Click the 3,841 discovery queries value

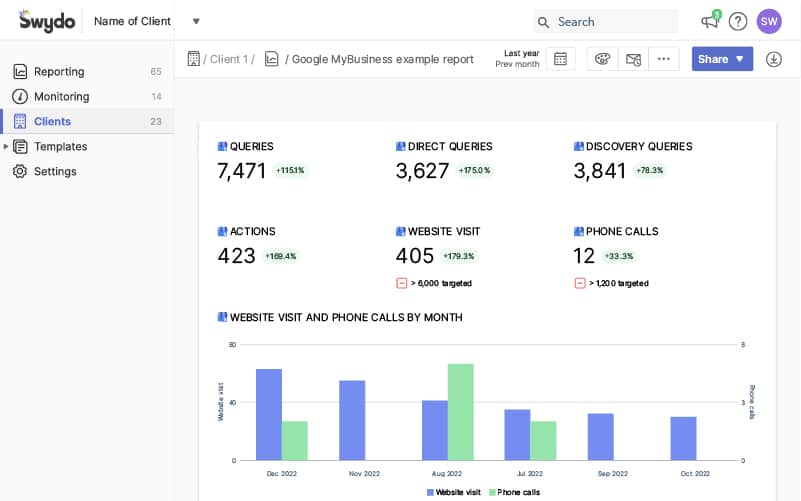point(600,171)
